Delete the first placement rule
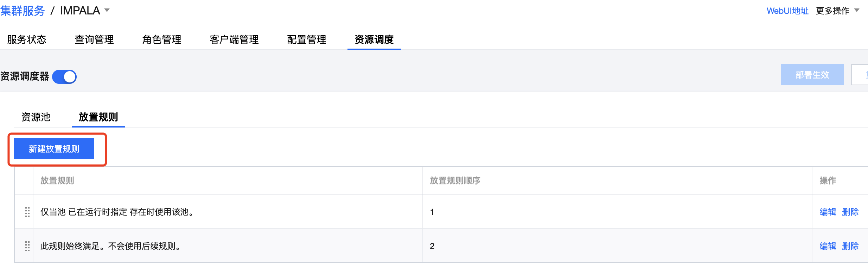 (x=850, y=212)
